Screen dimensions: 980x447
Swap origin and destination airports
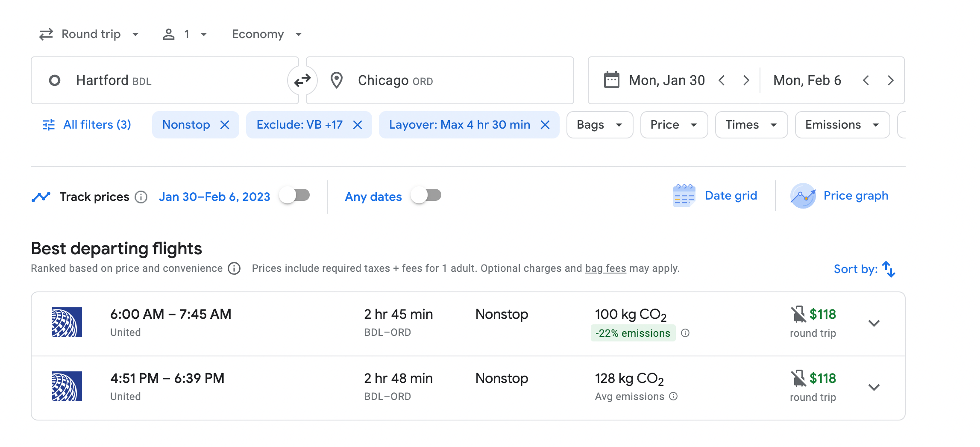302,80
